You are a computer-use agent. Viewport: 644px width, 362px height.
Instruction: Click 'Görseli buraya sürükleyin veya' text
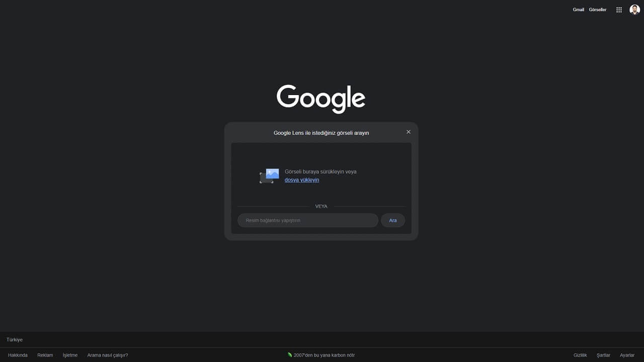click(320, 171)
